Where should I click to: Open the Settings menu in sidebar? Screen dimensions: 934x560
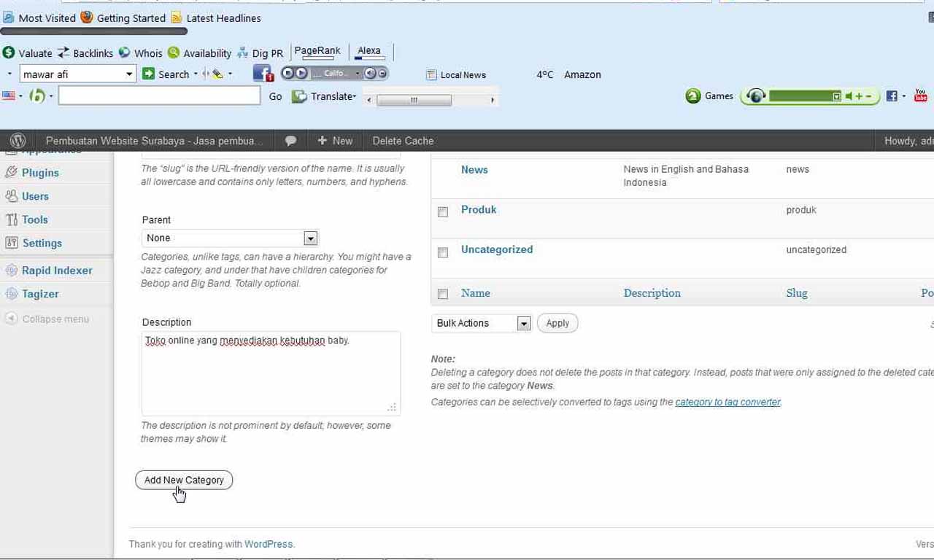click(x=42, y=243)
